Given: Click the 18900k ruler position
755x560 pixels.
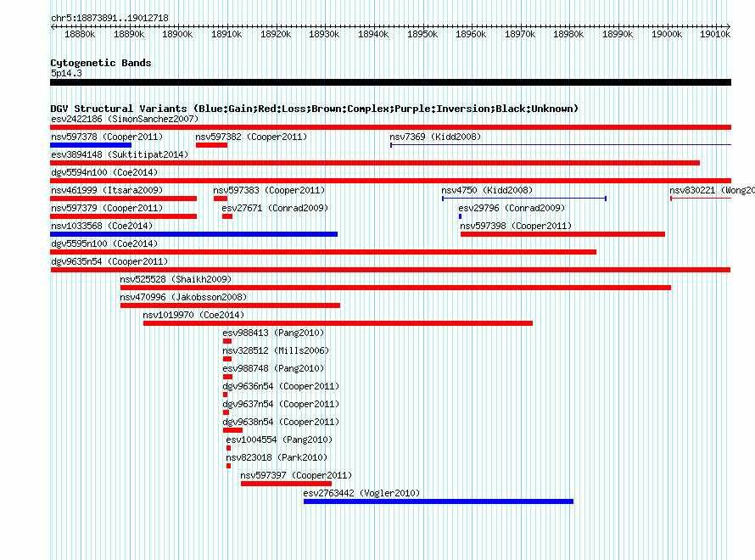Looking at the screenshot, I should point(177,34).
